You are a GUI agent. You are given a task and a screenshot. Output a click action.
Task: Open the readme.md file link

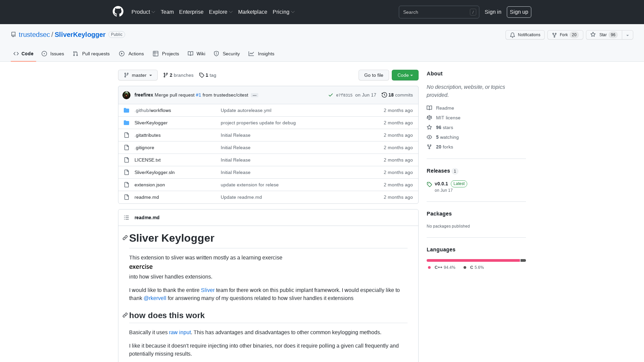[x=147, y=197]
